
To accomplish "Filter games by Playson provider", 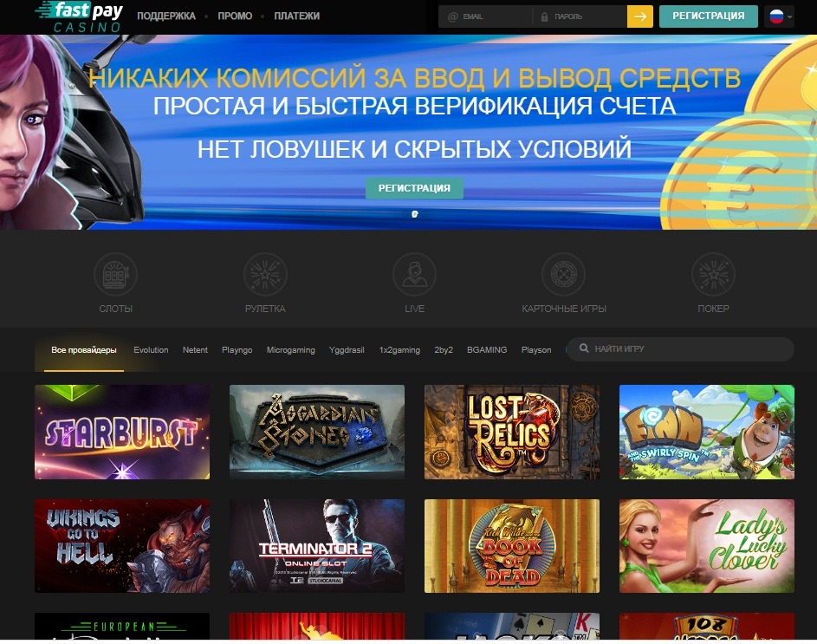I will click(536, 350).
